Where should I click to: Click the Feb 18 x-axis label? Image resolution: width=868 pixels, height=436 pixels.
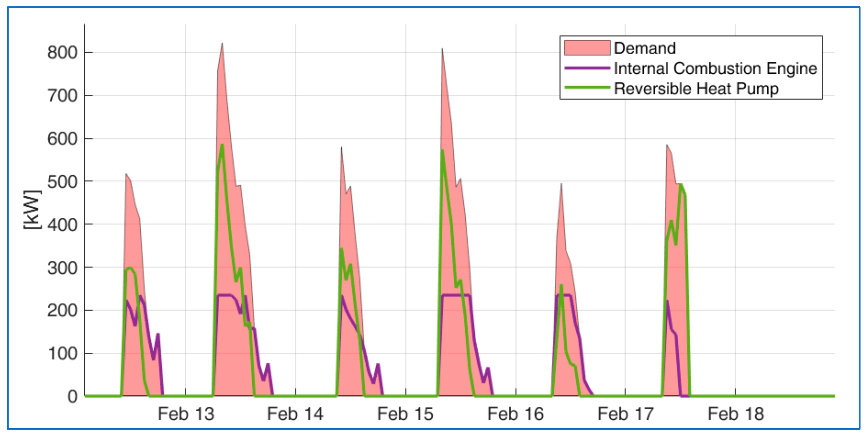pos(735,414)
